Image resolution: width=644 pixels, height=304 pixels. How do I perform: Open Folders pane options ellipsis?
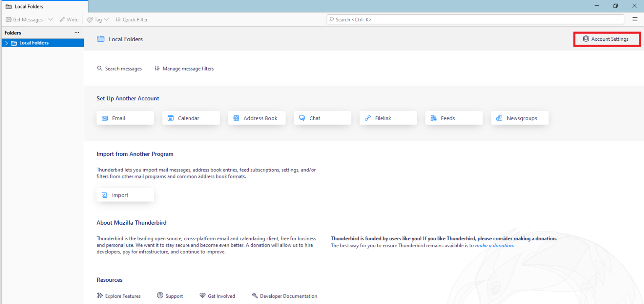(x=77, y=33)
